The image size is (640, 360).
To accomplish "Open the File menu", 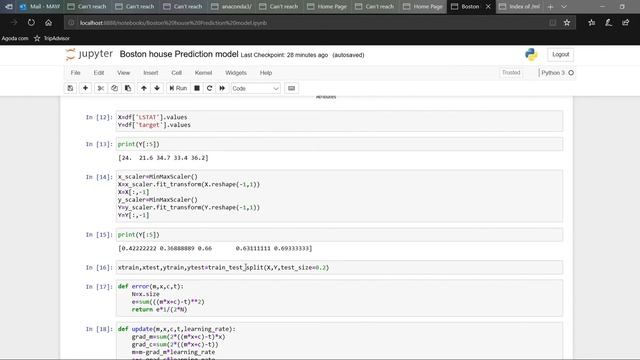I will point(76,73).
